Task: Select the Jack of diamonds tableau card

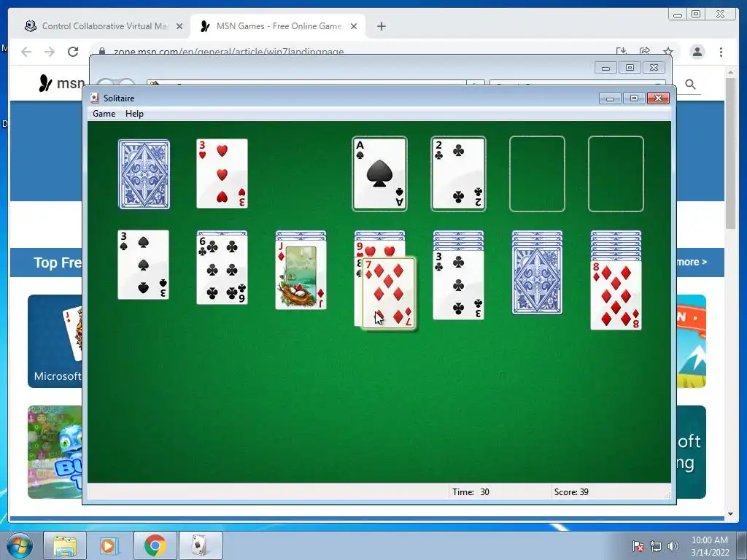Action: click(301, 275)
